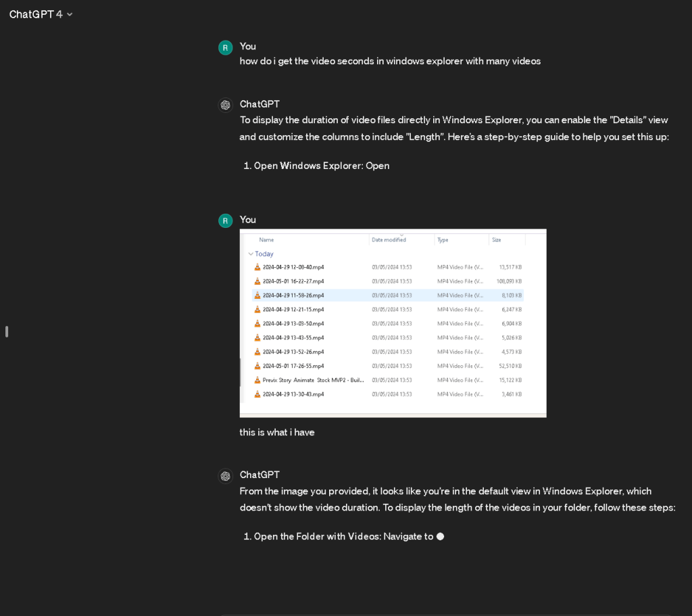Select file name 2024-05-01 16-22-27.mp4
This screenshot has height=616, width=692.
pos(293,281)
